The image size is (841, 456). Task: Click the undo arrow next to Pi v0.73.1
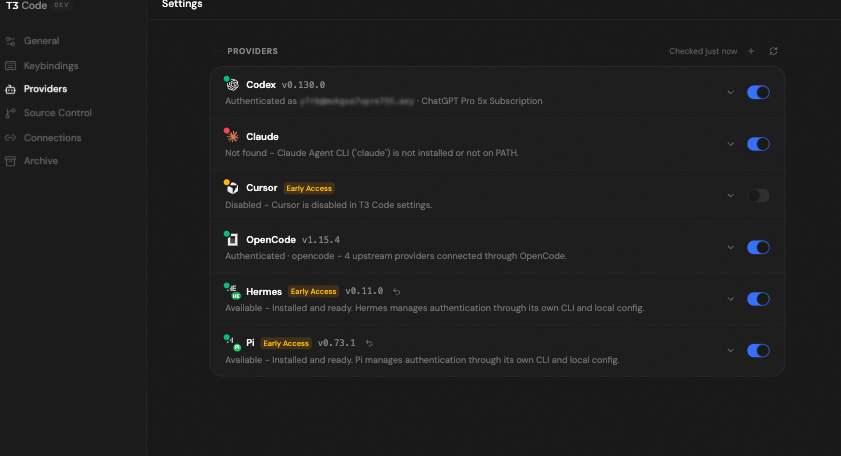click(x=369, y=343)
